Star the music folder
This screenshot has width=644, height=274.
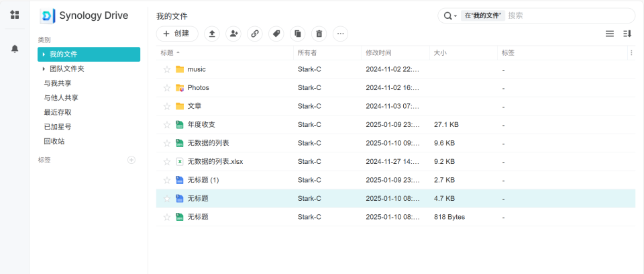pyautogui.click(x=167, y=69)
